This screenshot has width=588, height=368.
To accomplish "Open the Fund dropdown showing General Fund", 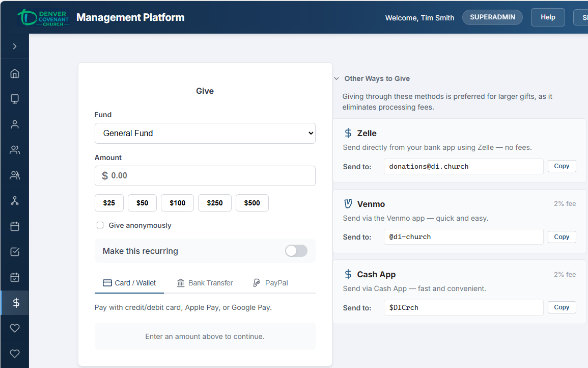I will coord(205,133).
